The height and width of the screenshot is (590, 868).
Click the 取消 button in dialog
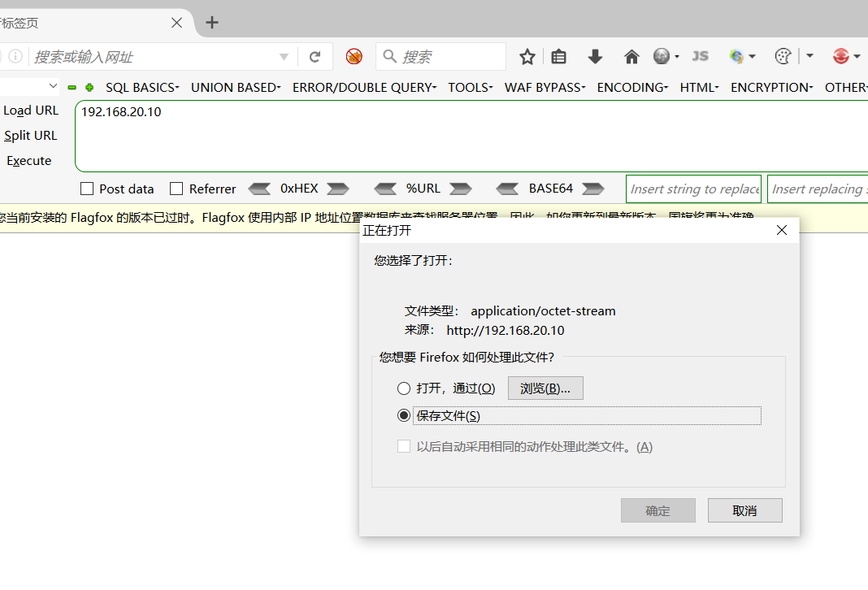(744, 510)
